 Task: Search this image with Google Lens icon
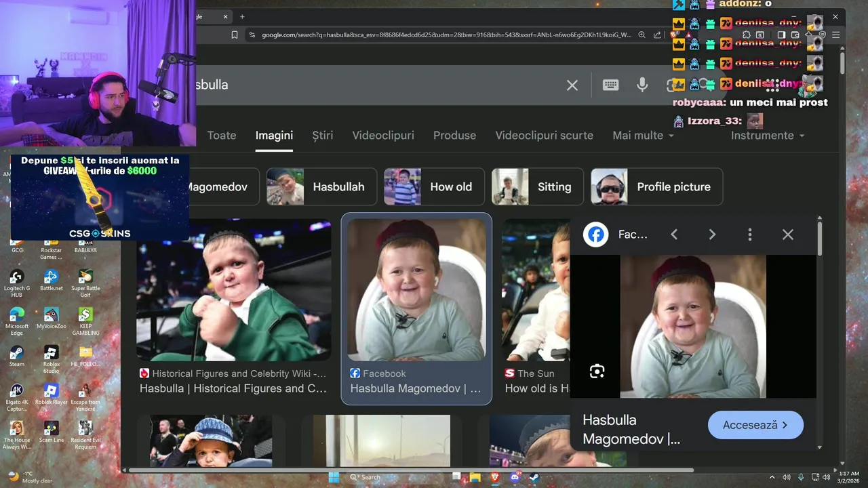(x=597, y=371)
